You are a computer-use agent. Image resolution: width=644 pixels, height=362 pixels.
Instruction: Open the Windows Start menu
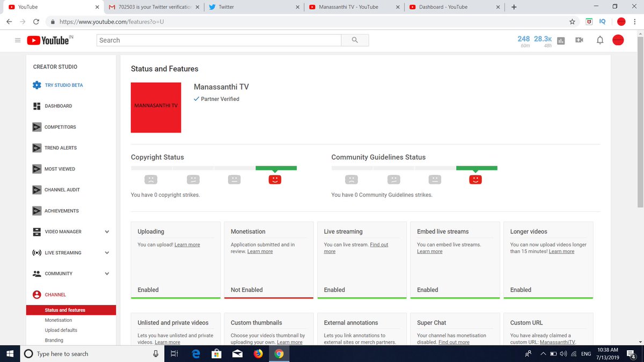coord(10,353)
